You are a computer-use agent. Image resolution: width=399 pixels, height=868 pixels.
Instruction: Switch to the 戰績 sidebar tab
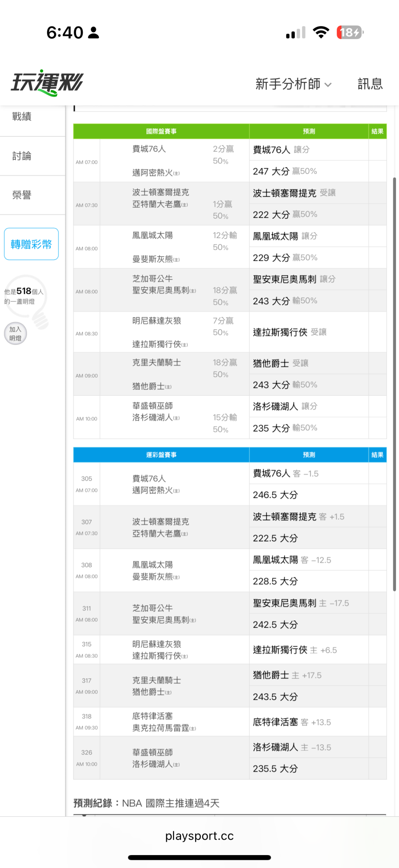pos(22,117)
